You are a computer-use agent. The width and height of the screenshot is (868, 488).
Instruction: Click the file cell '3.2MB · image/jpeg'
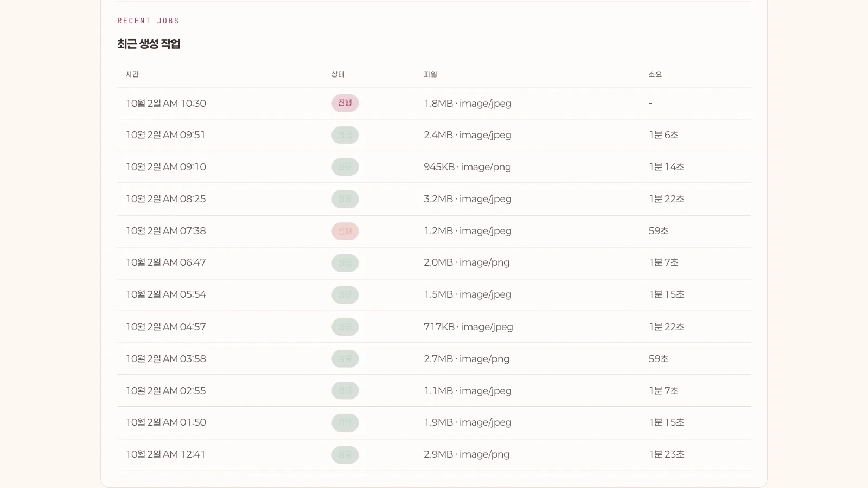[468, 199]
